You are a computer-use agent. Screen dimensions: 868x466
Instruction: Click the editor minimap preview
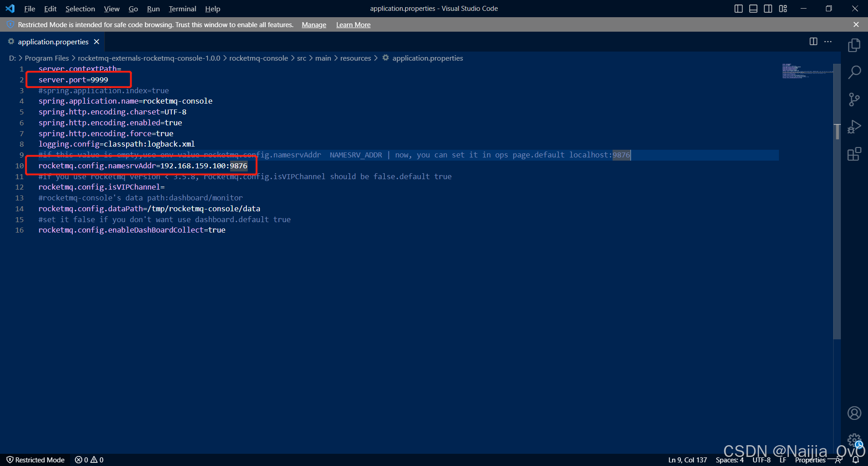(x=807, y=71)
